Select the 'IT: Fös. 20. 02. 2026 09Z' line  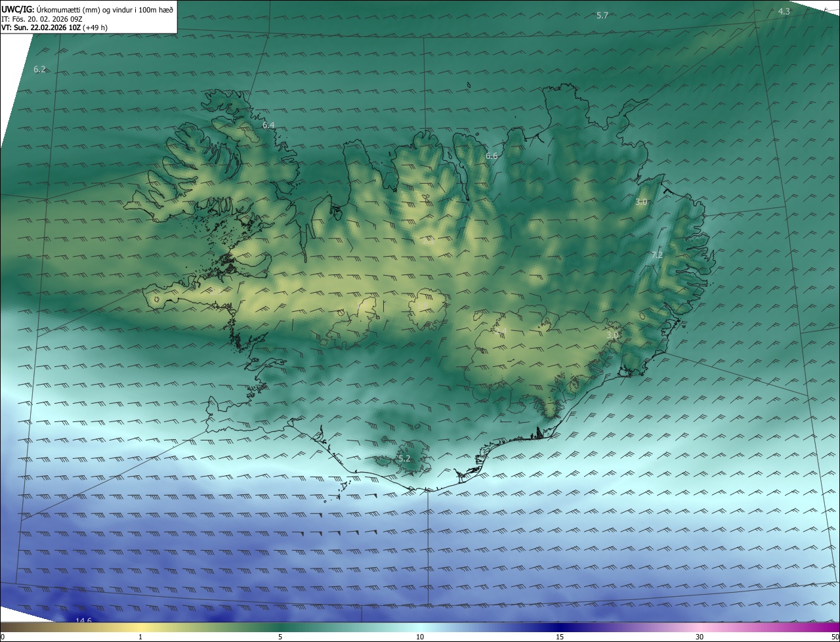43,19
